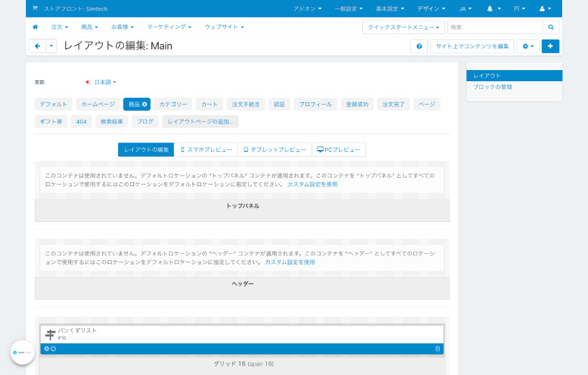Open the help question mark icon

click(419, 46)
